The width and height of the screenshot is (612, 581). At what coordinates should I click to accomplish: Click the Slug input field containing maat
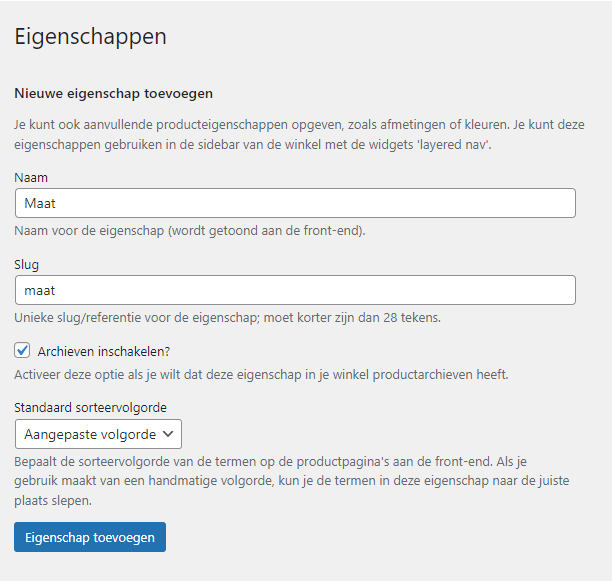pos(295,290)
